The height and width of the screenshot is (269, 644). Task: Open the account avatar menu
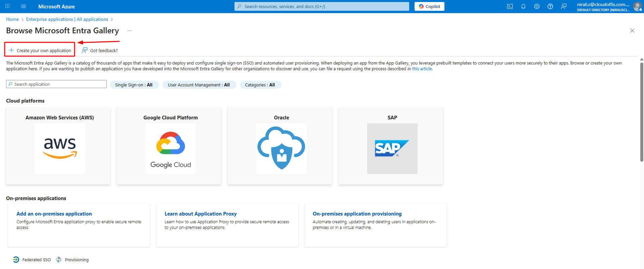637,6
